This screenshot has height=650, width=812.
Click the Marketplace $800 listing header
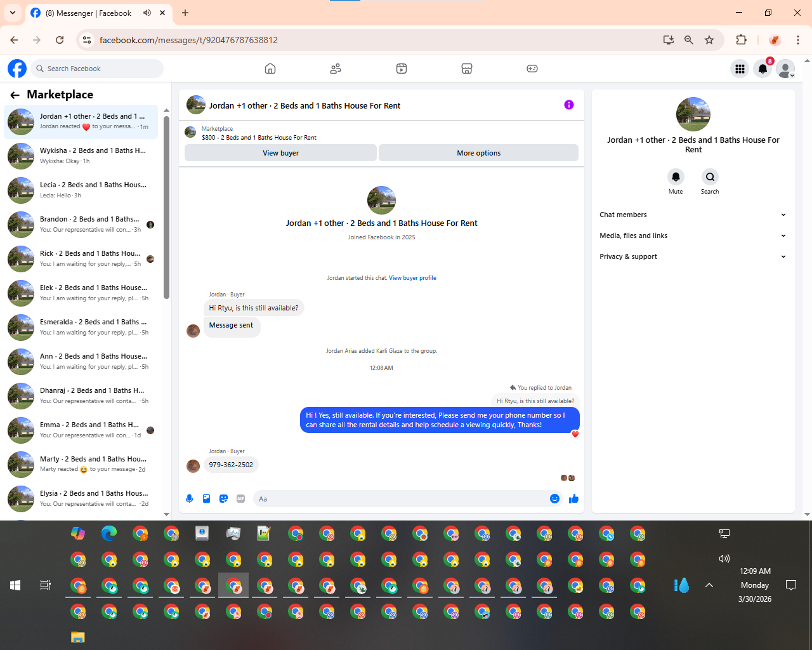pos(381,133)
